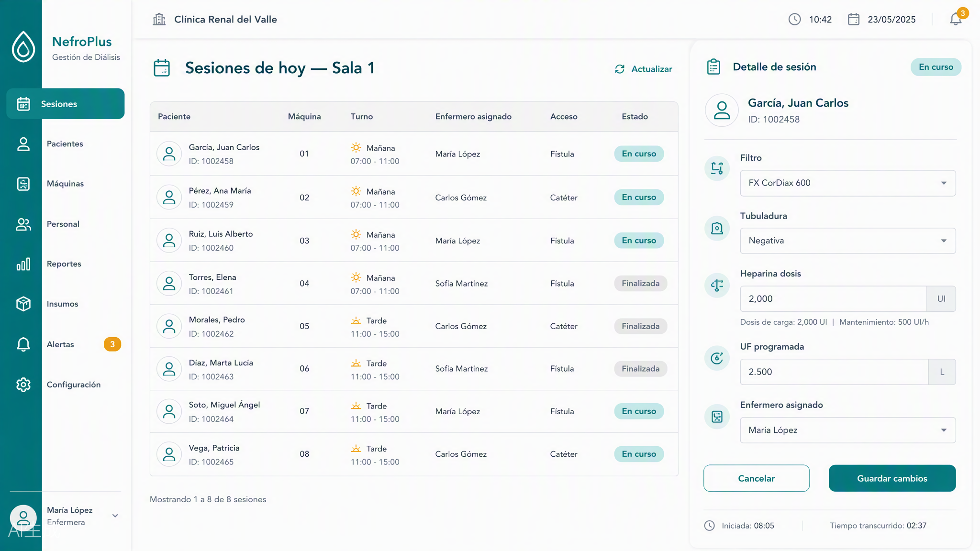980x551 pixels.
Task: Click the Turno column header
Action: pos(362,117)
